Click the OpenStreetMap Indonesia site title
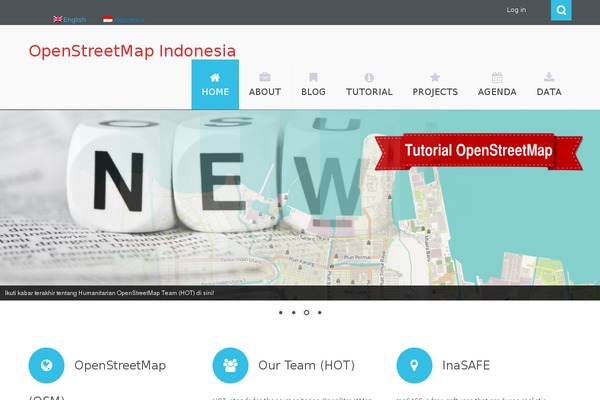The image size is (600, 400). (132, 51)
